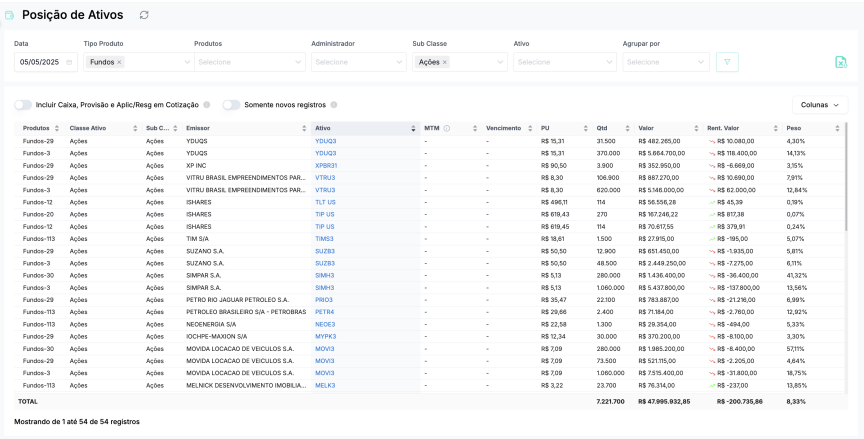Click the NEOENERGIA S/A issuer cell
Image resolution: width=864 pixels, height=439 pixels.
[x=211, y=324]
